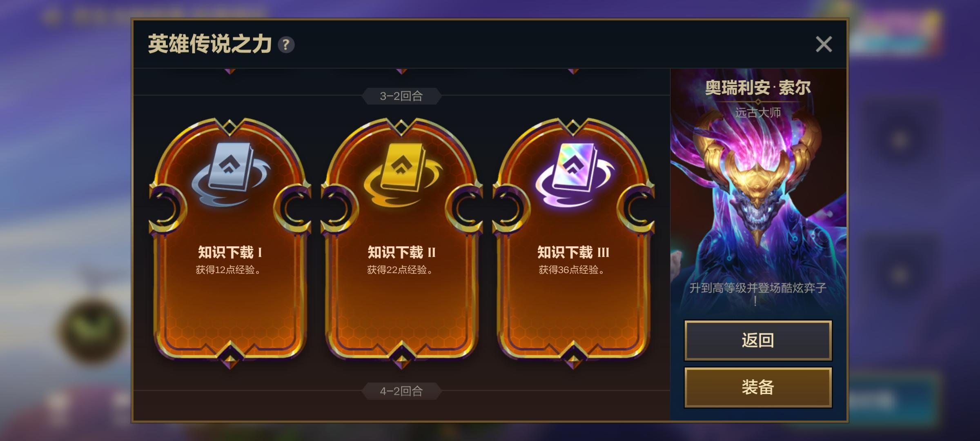Choose the 知识下载 II card title
This screenshot has height=441, width=980.
(x=401, y=252)
